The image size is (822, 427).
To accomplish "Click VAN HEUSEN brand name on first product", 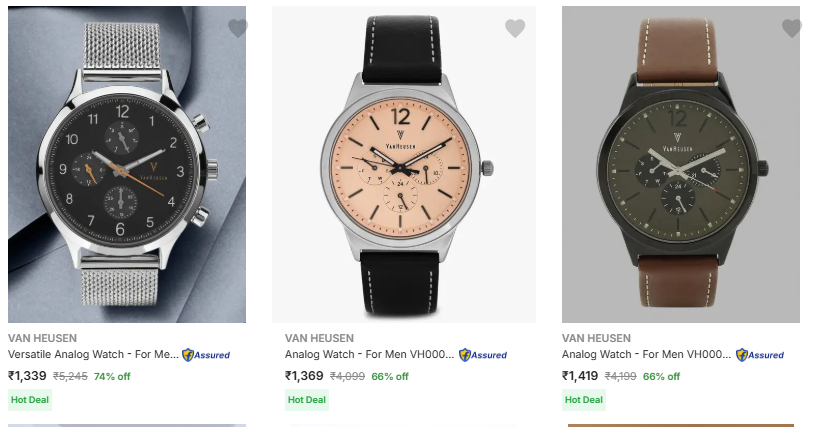I will click(x=42, y=338).
